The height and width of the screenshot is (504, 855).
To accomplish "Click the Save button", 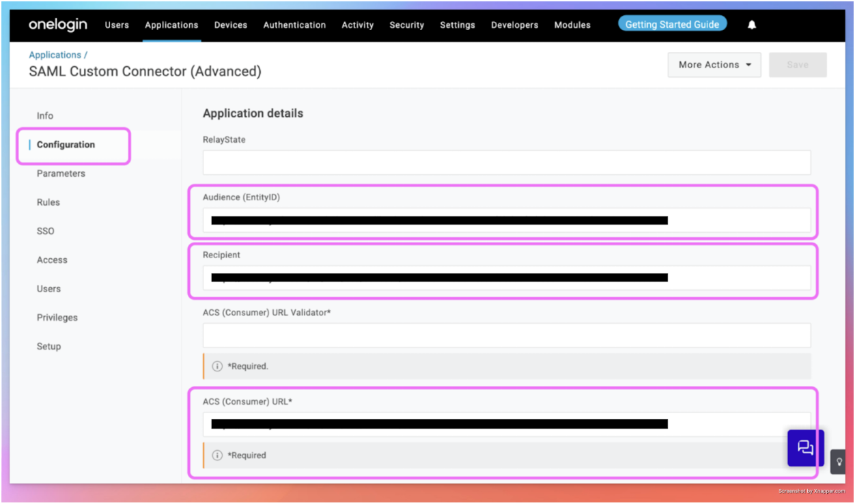I will tap(798, 65).
